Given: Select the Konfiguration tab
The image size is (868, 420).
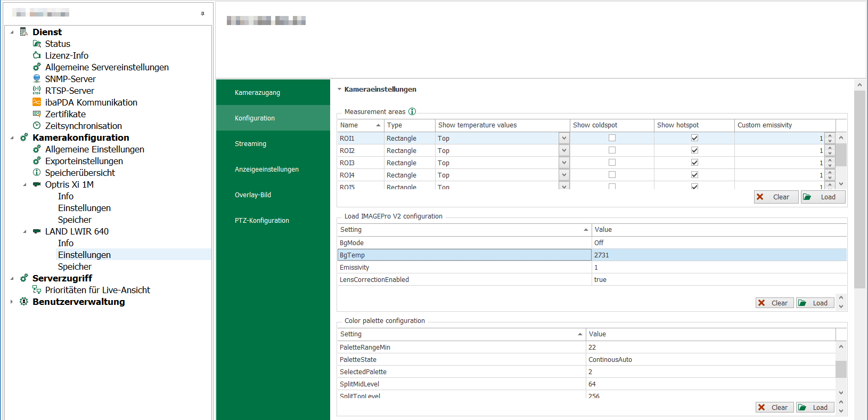Looking at the screenshot, I should click(x=273, y=118).
